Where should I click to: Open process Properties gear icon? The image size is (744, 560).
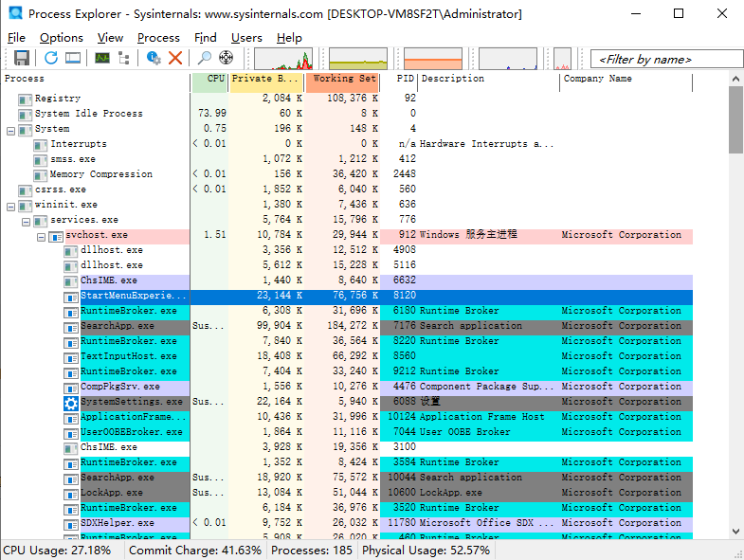pos(154,58)
